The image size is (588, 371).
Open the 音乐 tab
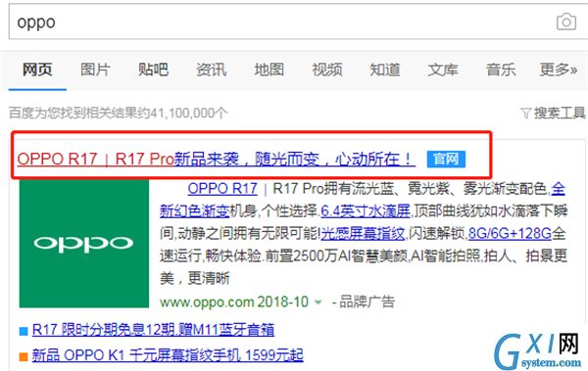[x=501, y=70]
